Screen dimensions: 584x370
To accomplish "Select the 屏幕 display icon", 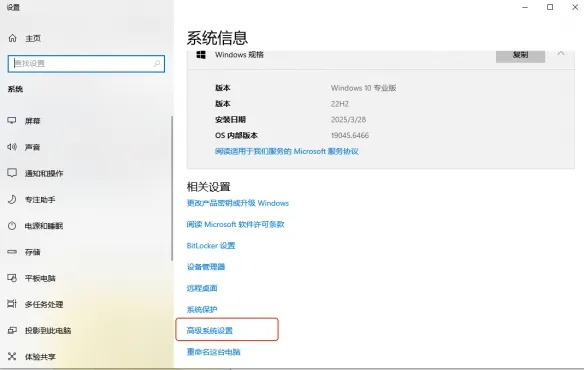I will click(x=12, y=120).
